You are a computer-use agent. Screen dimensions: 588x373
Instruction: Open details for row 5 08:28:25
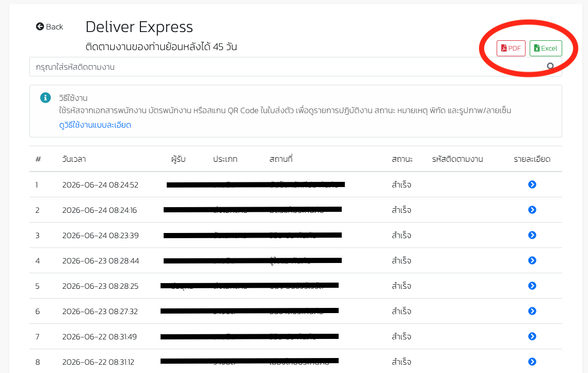click(x=532, y=286)
